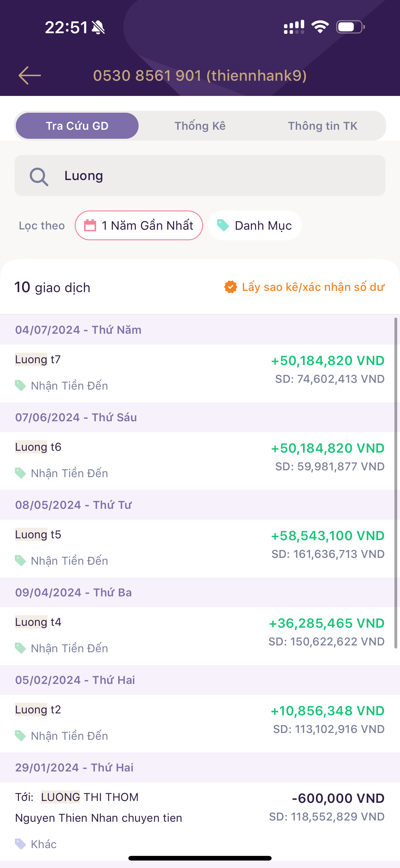This screenshot has height=868, width=400.
Task: Tap the back arrow icon
Action: pos(30,75)
